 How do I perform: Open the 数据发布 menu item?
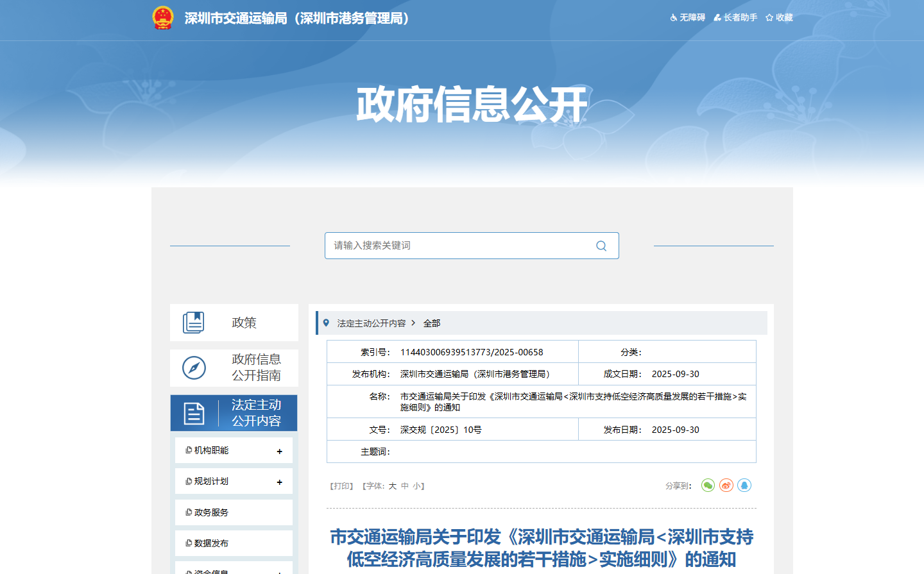[x=212, y=543]
